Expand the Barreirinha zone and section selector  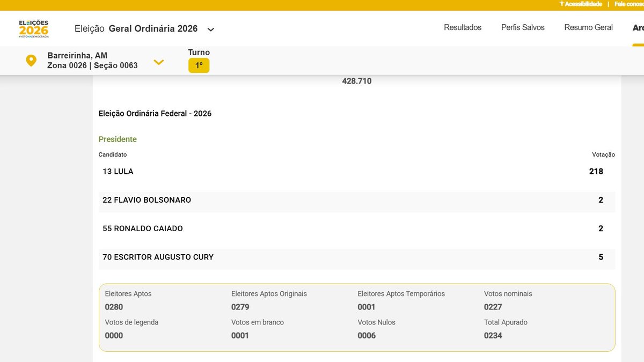click(158, 62)
